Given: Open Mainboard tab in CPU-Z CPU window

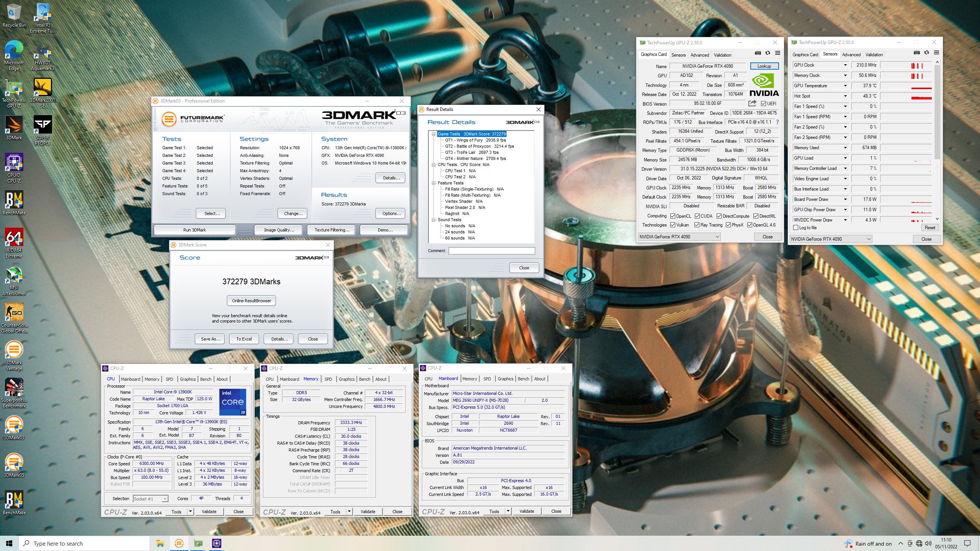Looking at the screenshot, I should click(x=131, y=379).
